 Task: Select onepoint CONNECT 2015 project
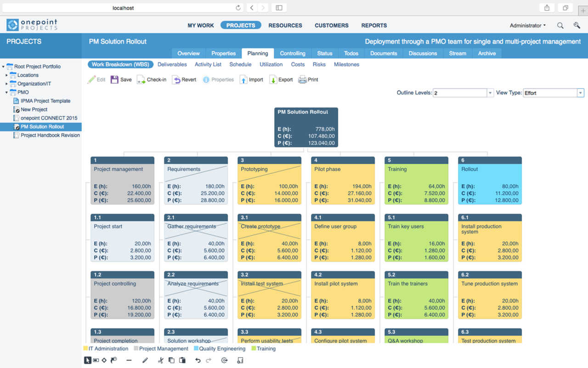click(49, 118)
